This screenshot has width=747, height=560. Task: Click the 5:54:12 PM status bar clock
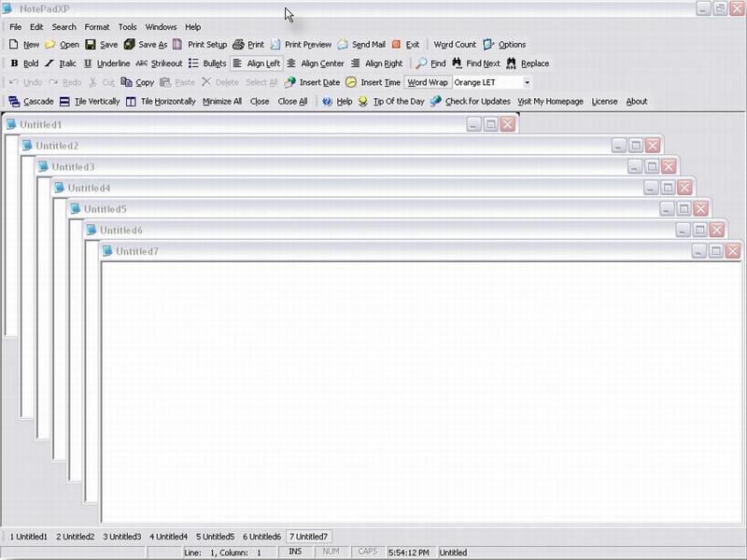click(x=409, y=553)
